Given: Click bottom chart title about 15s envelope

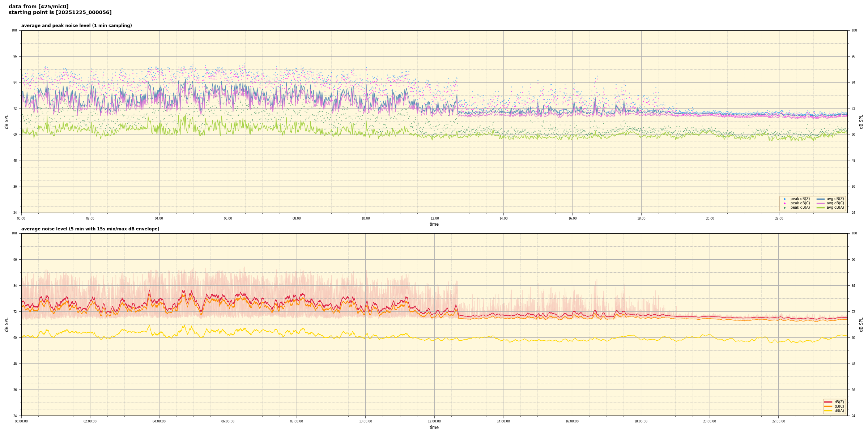Looking at the screenshot, I should [90, 229].
